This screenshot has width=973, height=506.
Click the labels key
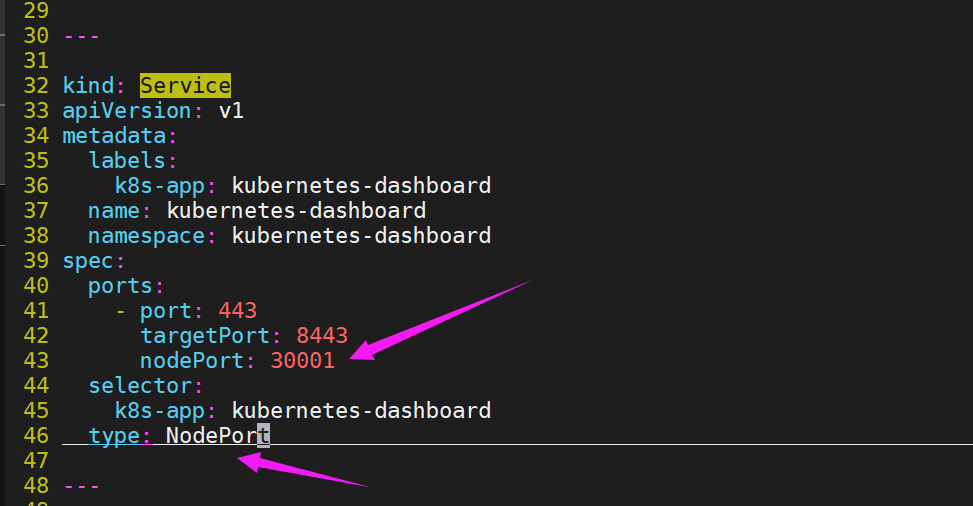coord(127,161)
